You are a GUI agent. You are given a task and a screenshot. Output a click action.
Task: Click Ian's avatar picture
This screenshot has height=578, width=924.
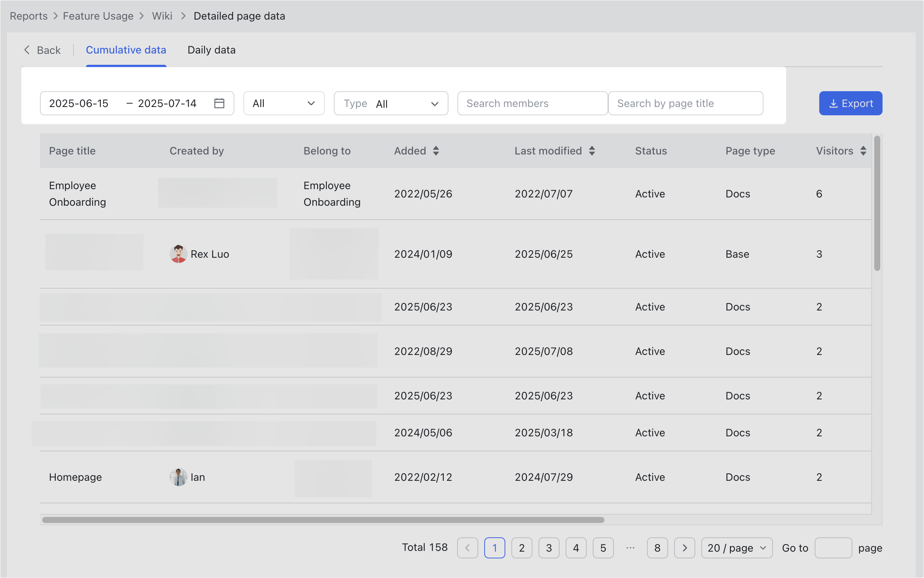coord(178,477)
